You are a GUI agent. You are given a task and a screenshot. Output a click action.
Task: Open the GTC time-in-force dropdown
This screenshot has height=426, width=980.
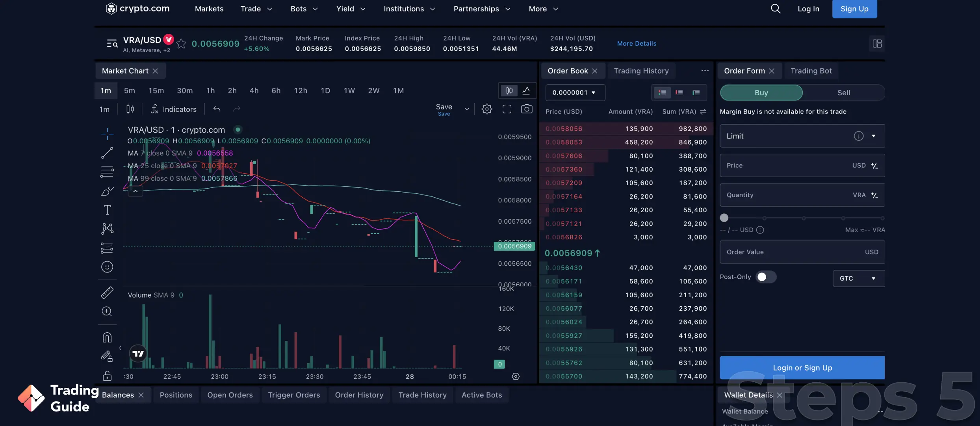coord(858,278)
